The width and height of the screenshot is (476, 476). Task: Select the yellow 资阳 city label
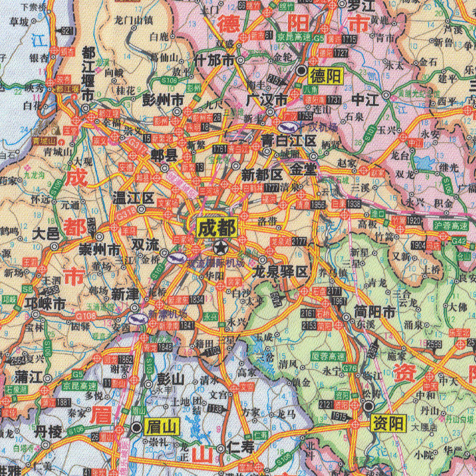coord(389,422)
